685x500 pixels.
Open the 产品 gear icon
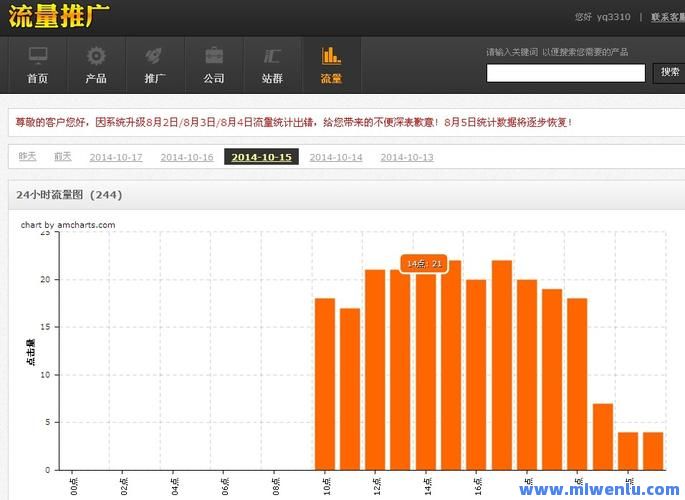coord(96,56)
